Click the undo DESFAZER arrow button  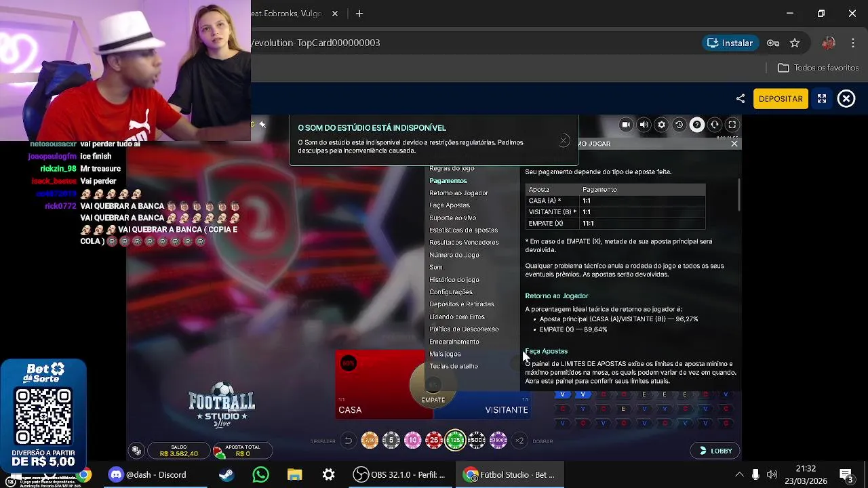click(x=348, y=441)
